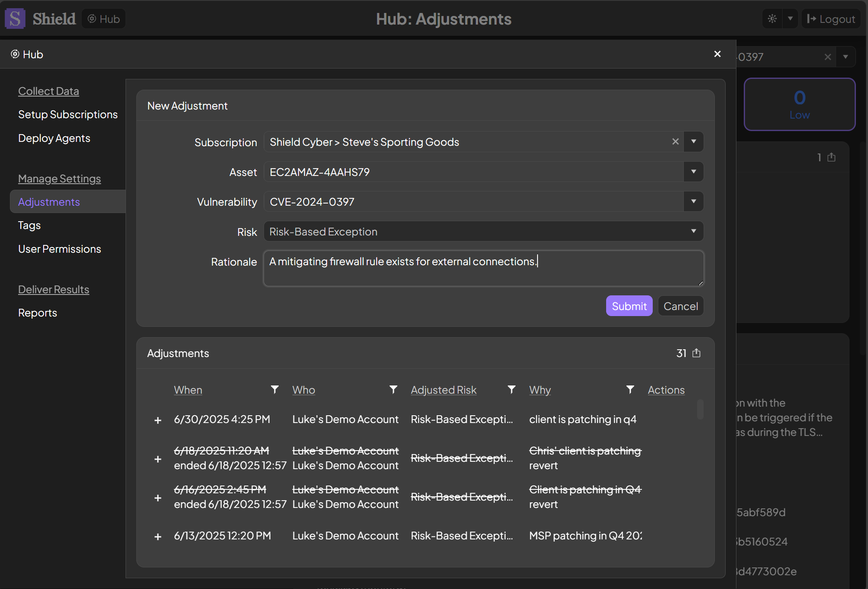Expand the 6/18/2025 11:20 AM row

click(x=158, y=459)
